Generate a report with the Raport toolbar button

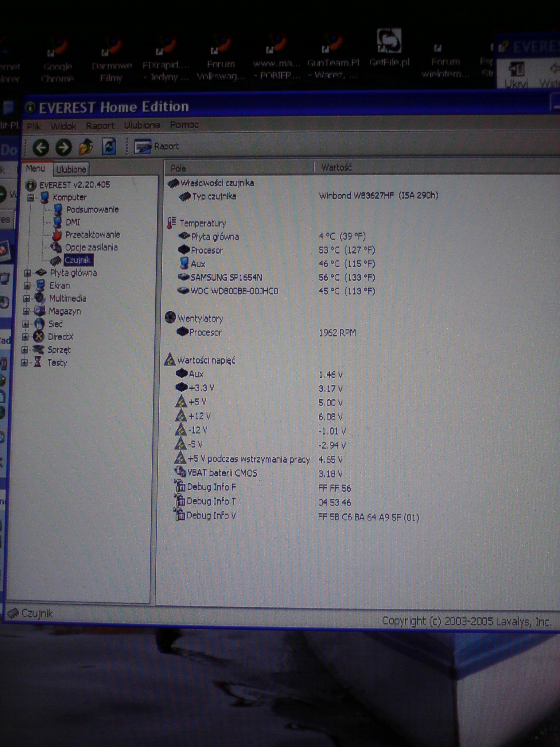(156, 146)
